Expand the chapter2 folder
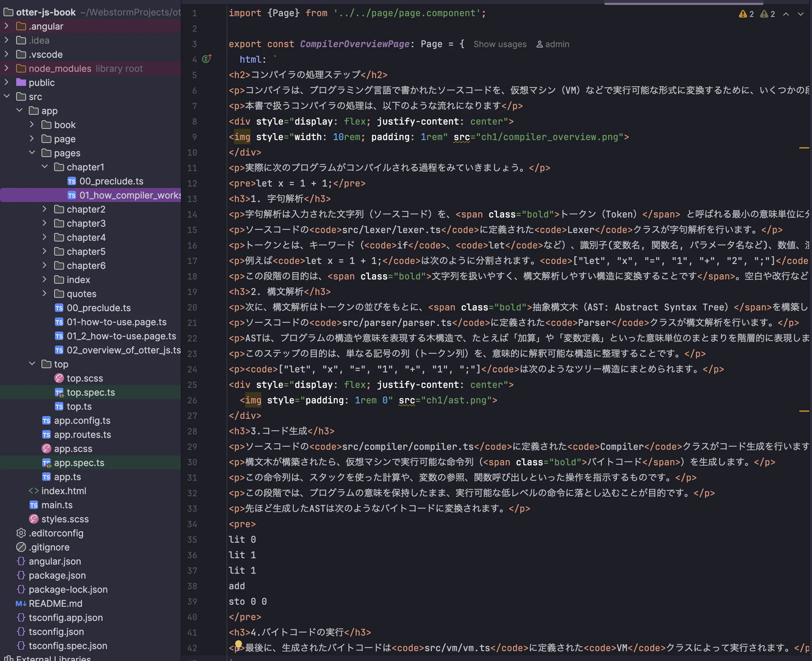The height and width of the screenshot is (661, 812). coord(45,209)
